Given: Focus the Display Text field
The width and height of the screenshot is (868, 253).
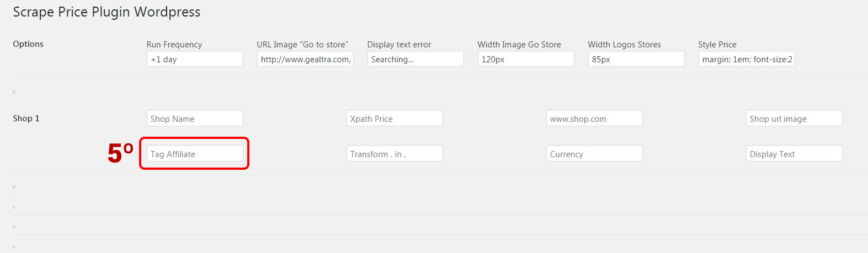Looking at the screenshot, I should pos(794,154).
